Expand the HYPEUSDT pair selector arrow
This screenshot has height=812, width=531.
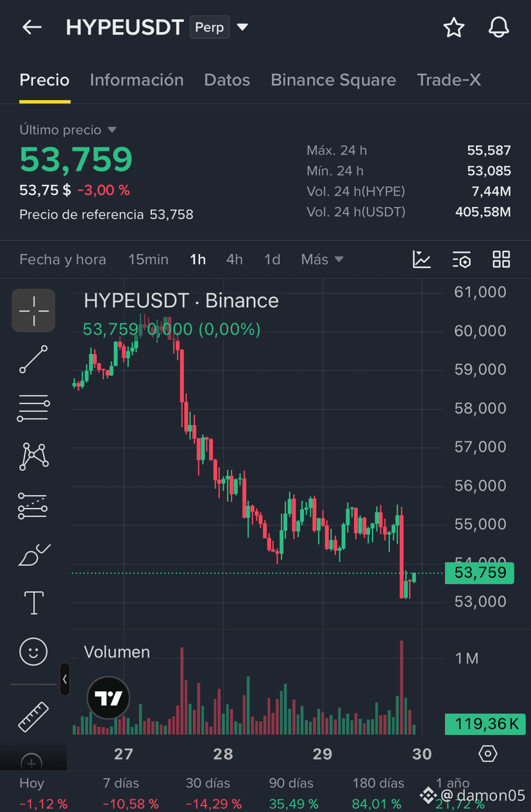(x=242, y=28)
